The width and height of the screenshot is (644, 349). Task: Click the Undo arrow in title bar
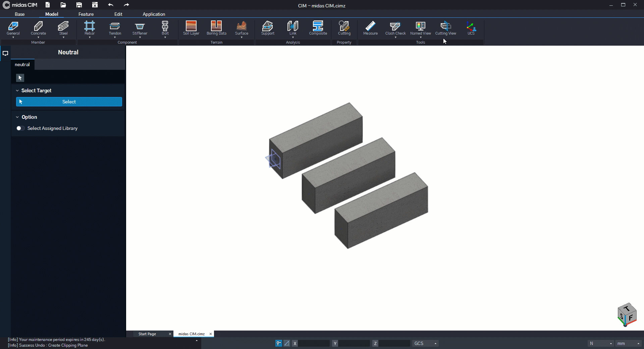pyautogui.click(x=111, y=5)
